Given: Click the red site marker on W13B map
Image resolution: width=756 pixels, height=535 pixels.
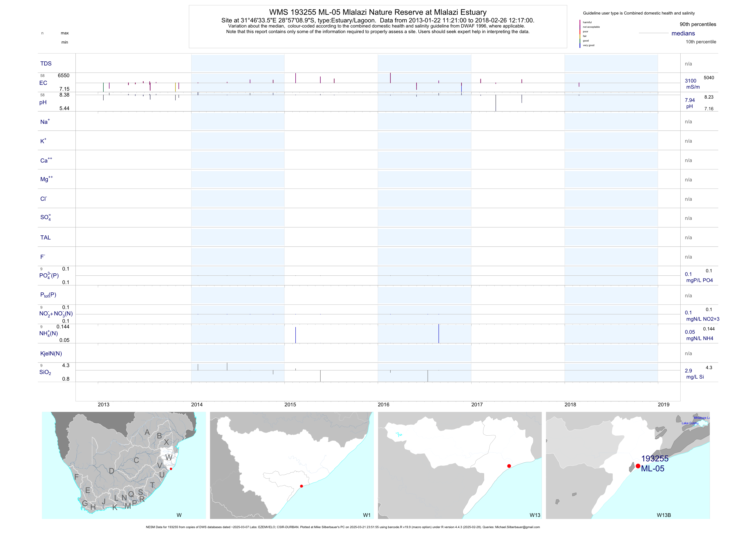Looking at the screenshot, I should pos(638,466).
